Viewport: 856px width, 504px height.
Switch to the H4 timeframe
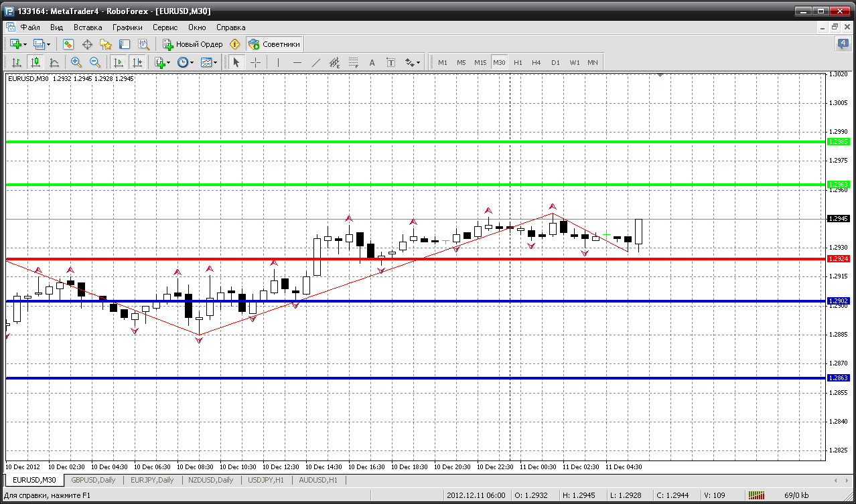[537, 62]
